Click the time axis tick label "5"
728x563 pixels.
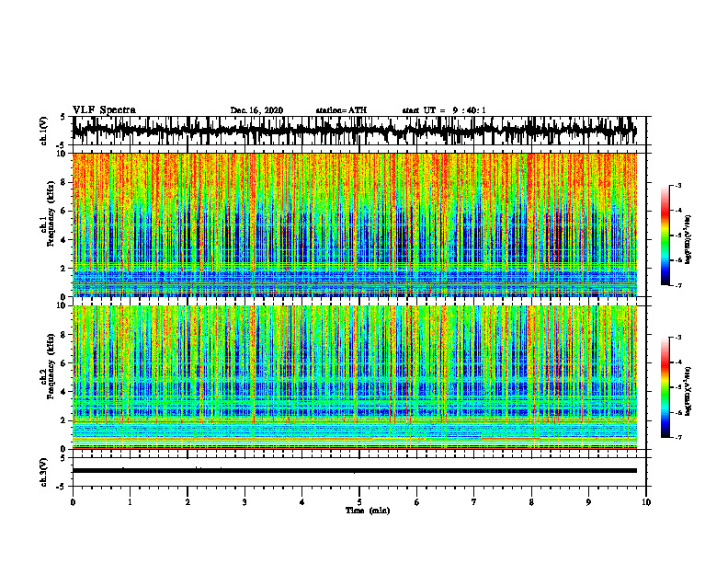(x=359, y=502)
